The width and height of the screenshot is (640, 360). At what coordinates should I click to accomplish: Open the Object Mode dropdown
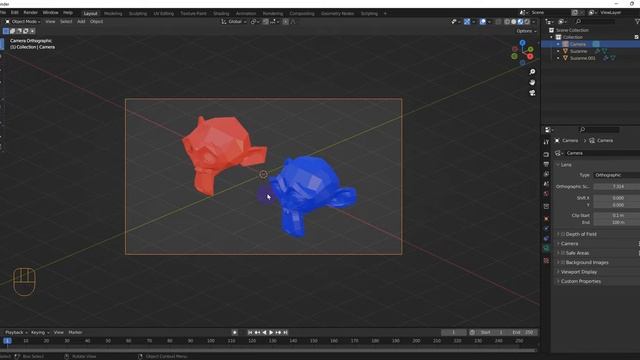pyautogui.click(x=23, y=22)
